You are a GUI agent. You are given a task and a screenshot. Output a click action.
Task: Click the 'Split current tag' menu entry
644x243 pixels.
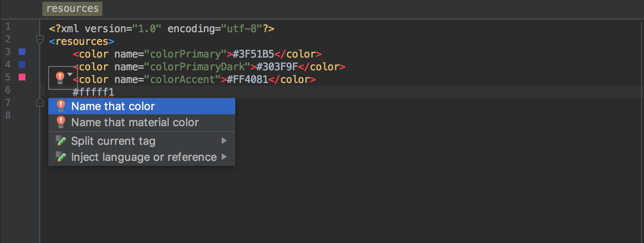113,141
